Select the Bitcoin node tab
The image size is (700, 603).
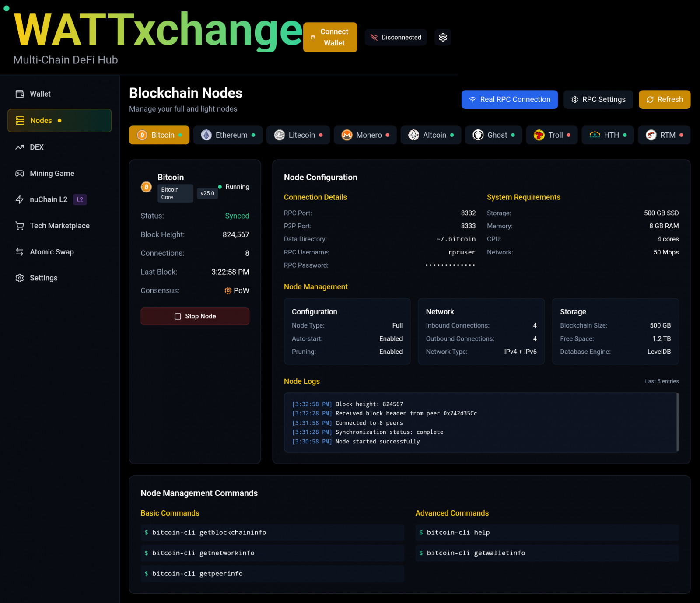[x=159, y=135]
